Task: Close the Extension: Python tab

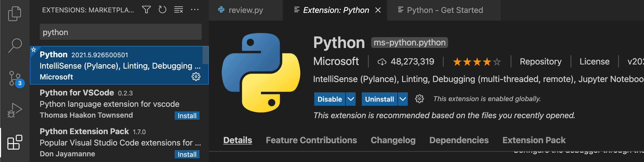Action: coord(378,10)
